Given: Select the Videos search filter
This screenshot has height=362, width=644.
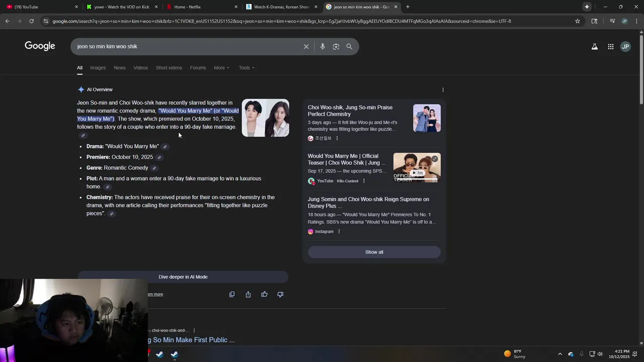Looking at the screenshot, I should click(140, 67).
